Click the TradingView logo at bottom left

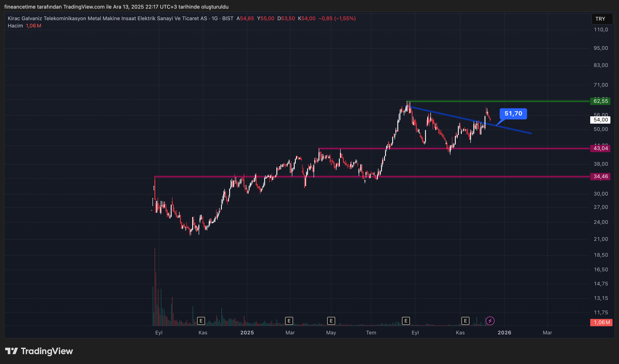(39, 351)
